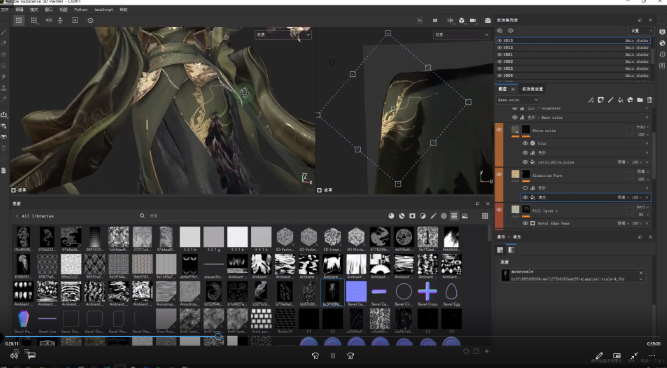Add a paint layer with brush icon
The image size is (667, 368).
(x=610, y=100)
